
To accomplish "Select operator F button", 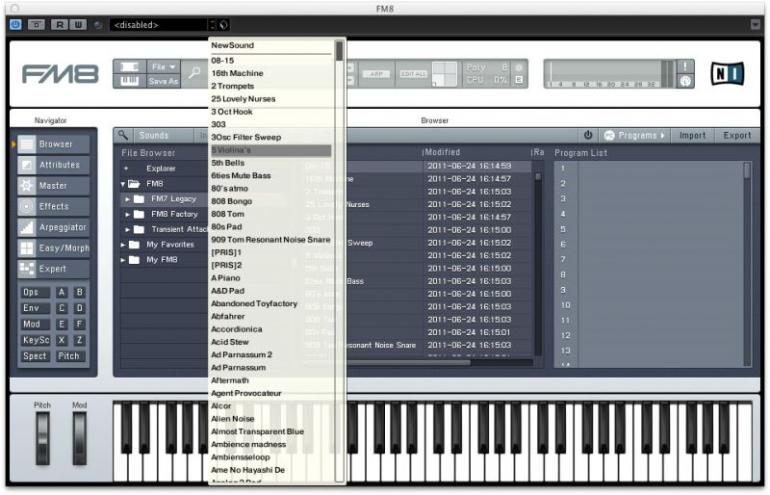I will coord(79,324).
